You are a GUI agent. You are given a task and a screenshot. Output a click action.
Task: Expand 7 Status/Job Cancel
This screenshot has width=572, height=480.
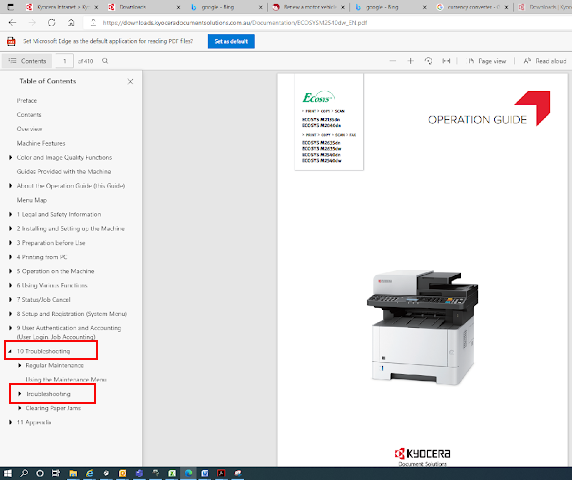pos(11,300)
